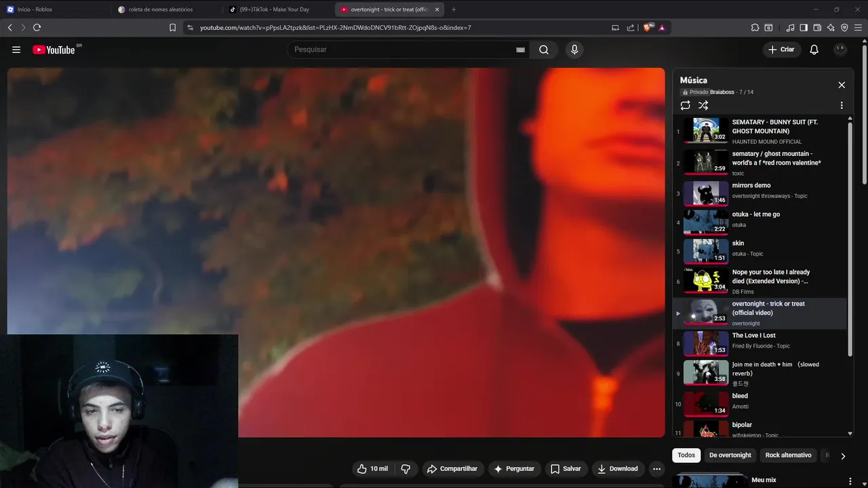The width and height of the screenshot is (868, 488).
Task: Close the overtonight - trick or treat tab
Action: pos(437,9)
